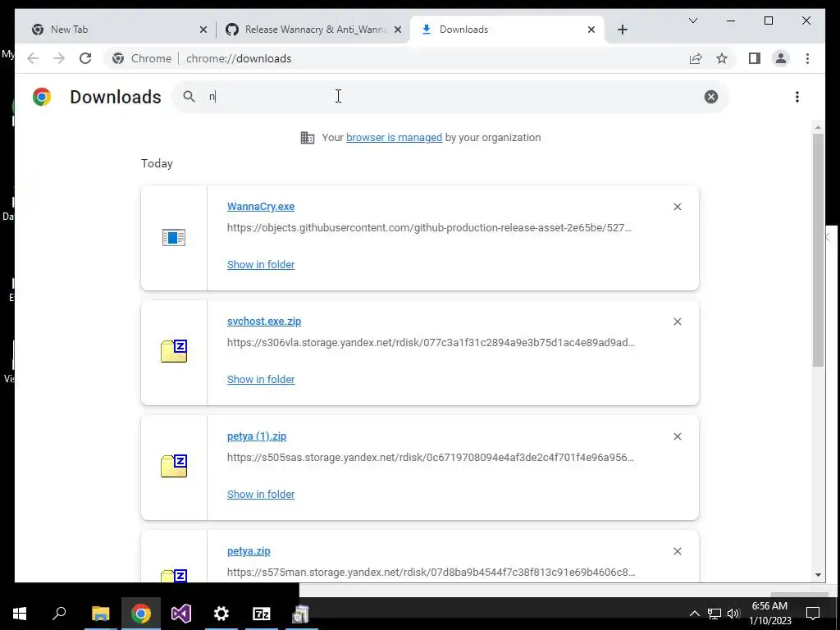Click the svchost.exe.zip archive icon
The width and height of the screenshot is (840, 630).
pyautogui.click(x=174, y=351)
